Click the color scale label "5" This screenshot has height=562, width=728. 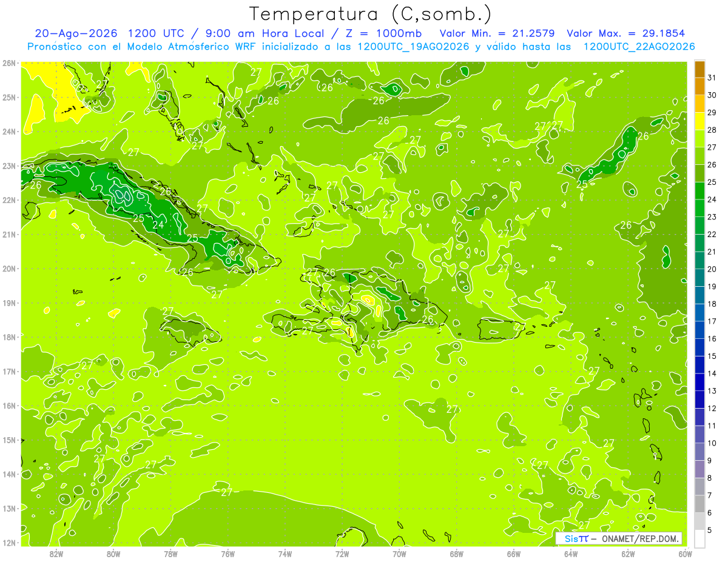click(x=710, y=530)
